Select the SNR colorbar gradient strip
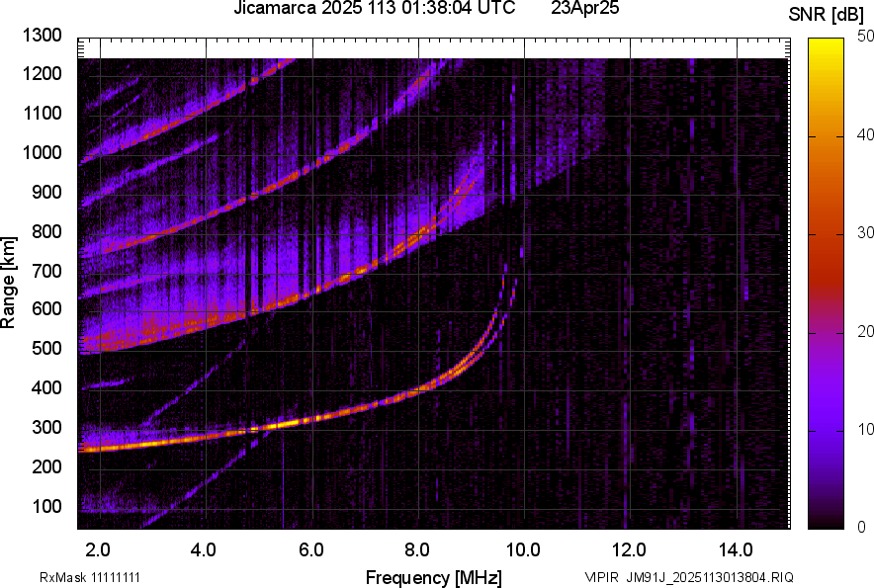The width and height of the screenshot is (874, 588). [826, 284]
